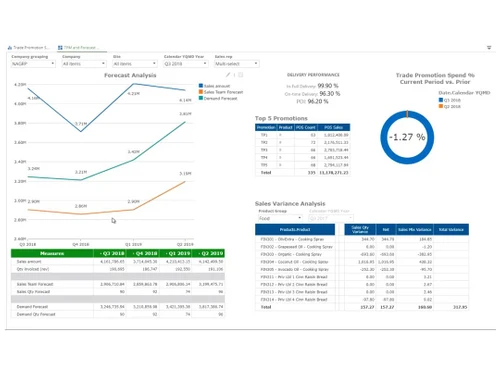Viewport: 500px width, 375px height.
Task: Open the Site All items dropdown
Action: [x=135, y=64]
